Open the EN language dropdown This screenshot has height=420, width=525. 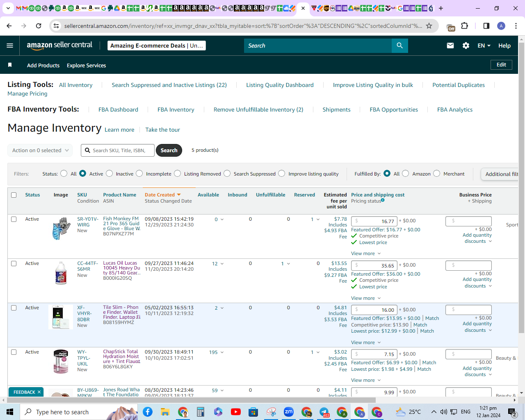click(484, 46)
